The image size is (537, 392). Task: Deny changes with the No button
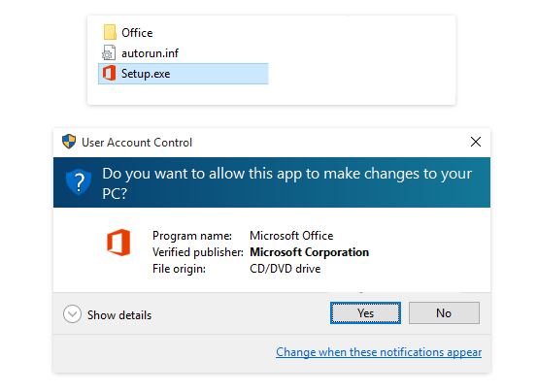click(444, 312)
